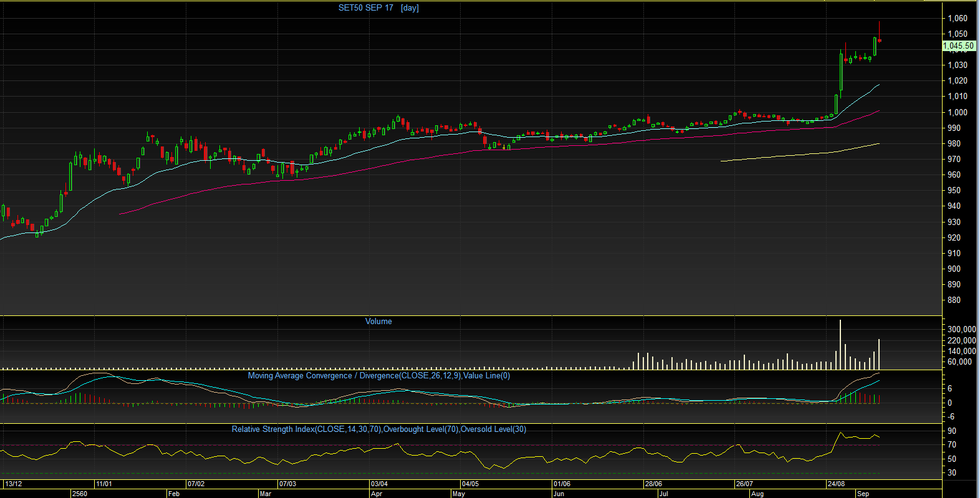The image size is (980, 498).
Task: Click the Relative Strength Index panel title
Action: point(379,429)
